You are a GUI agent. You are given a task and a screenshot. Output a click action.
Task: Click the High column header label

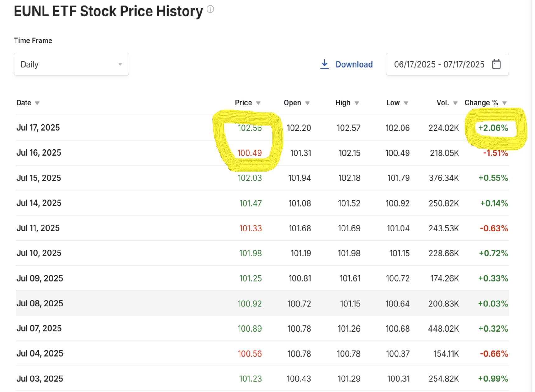(x=343, y=103)
